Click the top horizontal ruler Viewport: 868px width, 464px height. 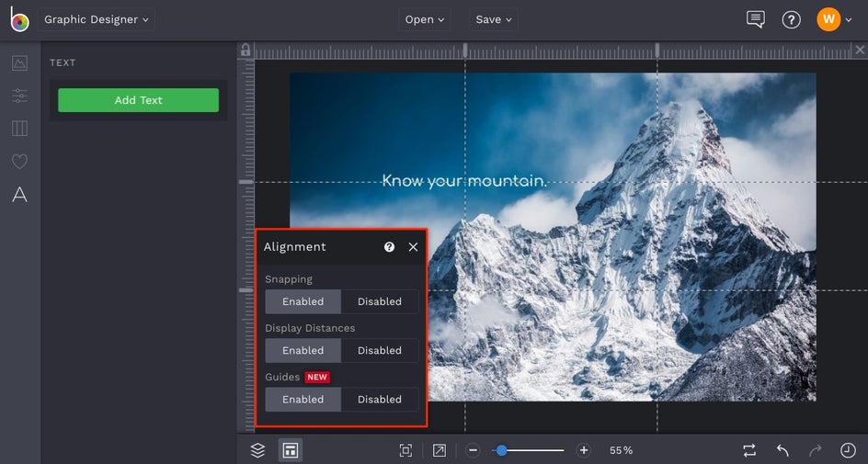pos(554,51)
